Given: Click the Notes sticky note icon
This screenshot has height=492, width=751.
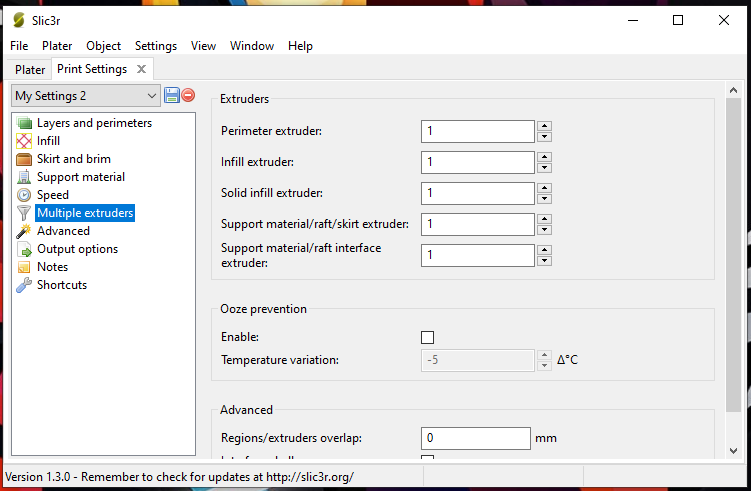Looking at the screenshot, I should pyautogui.click(x=24, y=267).
